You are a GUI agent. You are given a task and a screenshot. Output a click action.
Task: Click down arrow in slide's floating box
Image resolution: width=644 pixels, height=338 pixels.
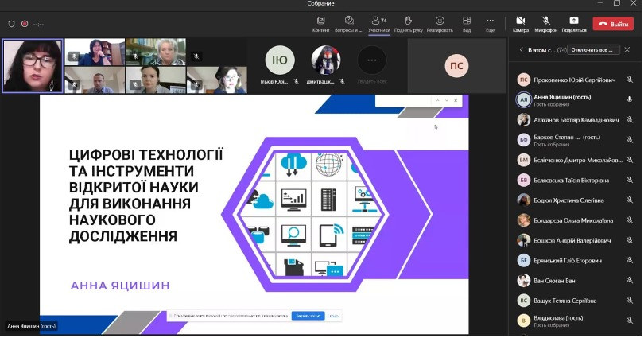447,101
